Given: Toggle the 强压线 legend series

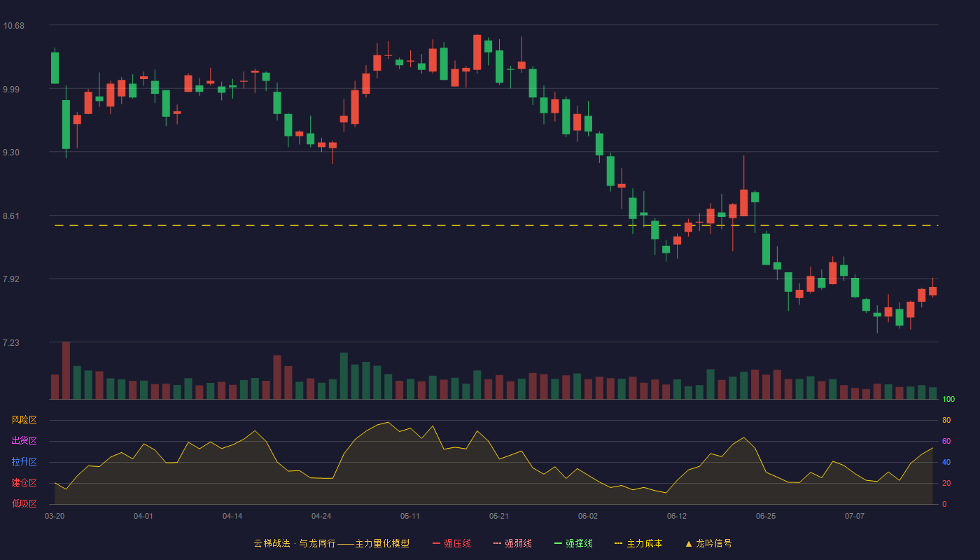Looking at the screenshot, I should point(451,543).
